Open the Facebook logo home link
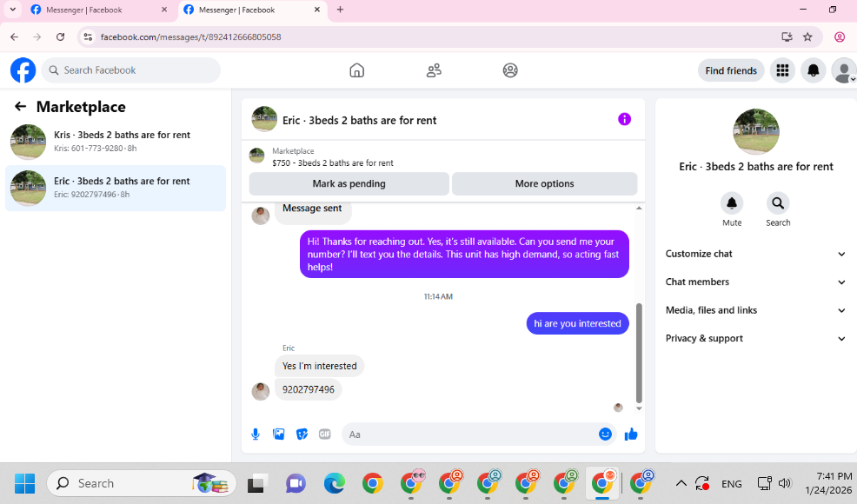Screen dimensions: 857x504 [x=23, y=70]
